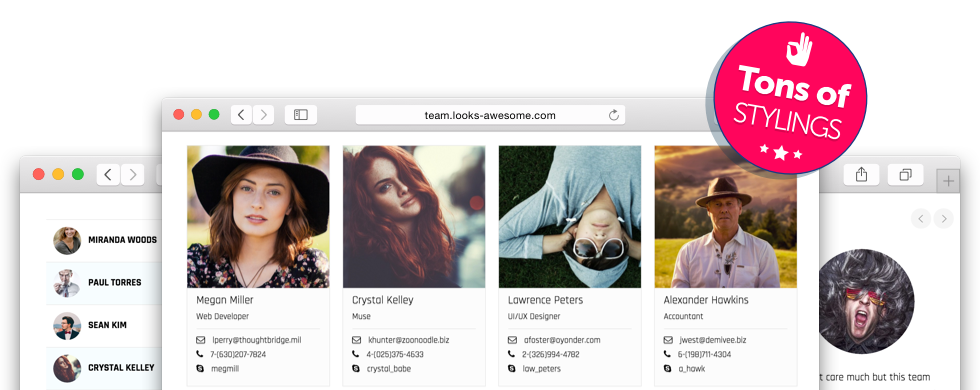Click Skype icon beside crystal_babe
980x390 pixels.
[356, 369]
